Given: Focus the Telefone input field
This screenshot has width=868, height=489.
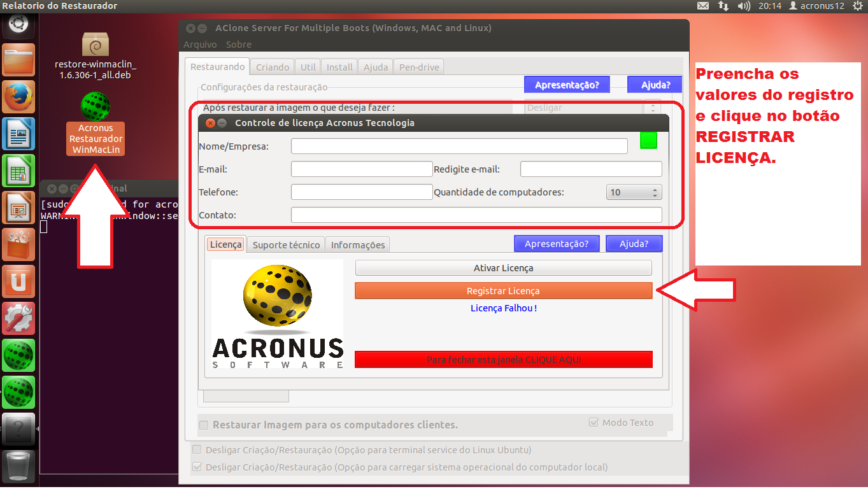Looking at the screenshot, I should click(362, 192).
